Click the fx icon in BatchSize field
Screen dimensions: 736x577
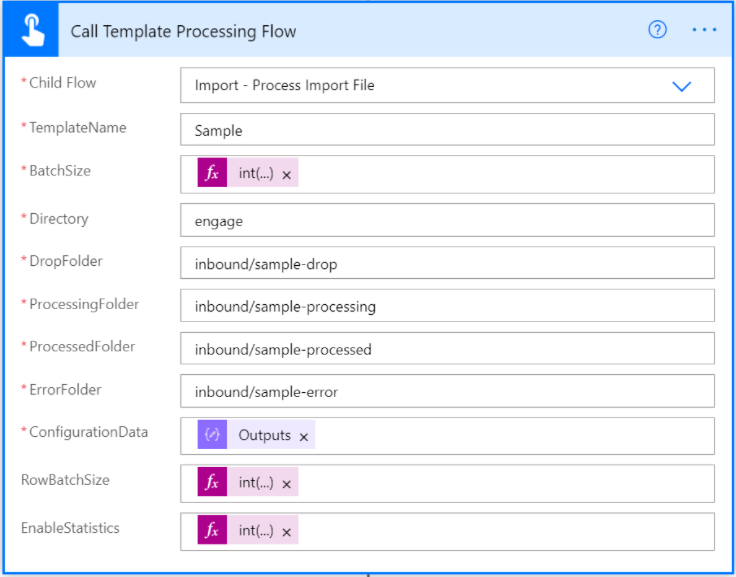pyautogui.click(x=212, y=173)
